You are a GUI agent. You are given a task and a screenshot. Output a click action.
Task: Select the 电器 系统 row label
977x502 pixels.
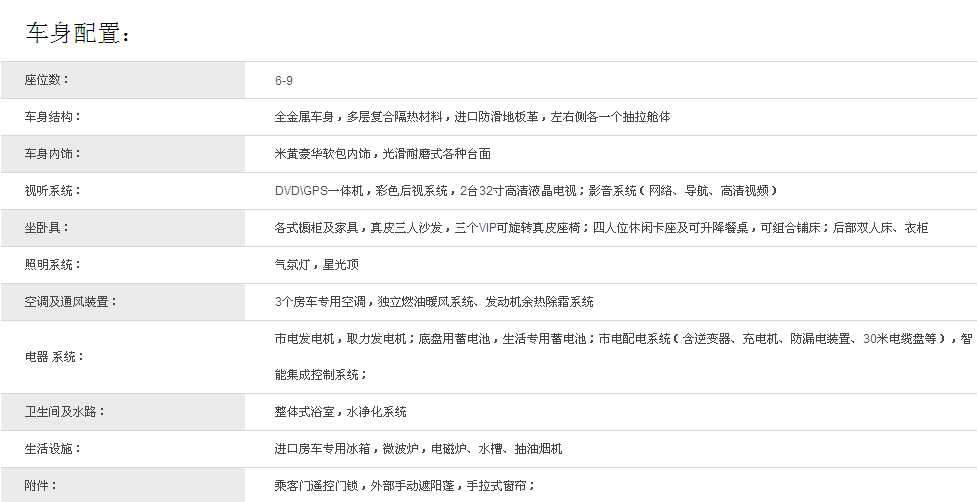click(x=55, y=357)
